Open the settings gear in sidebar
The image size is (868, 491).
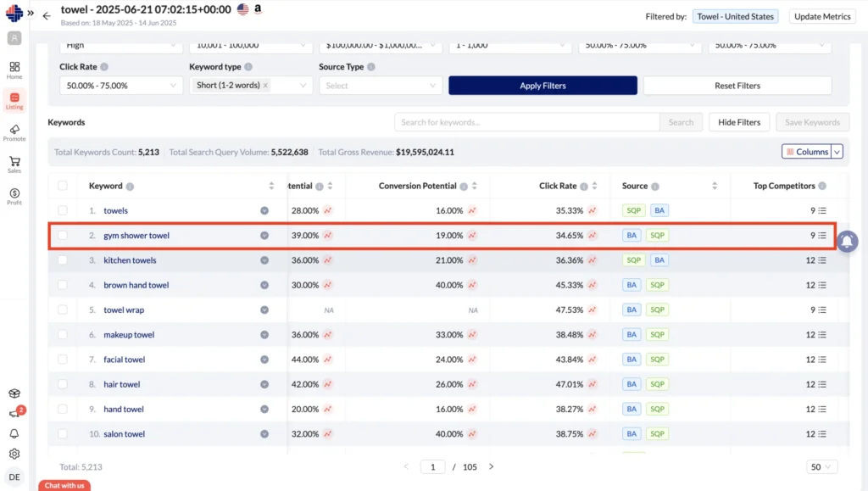(14, 454)
